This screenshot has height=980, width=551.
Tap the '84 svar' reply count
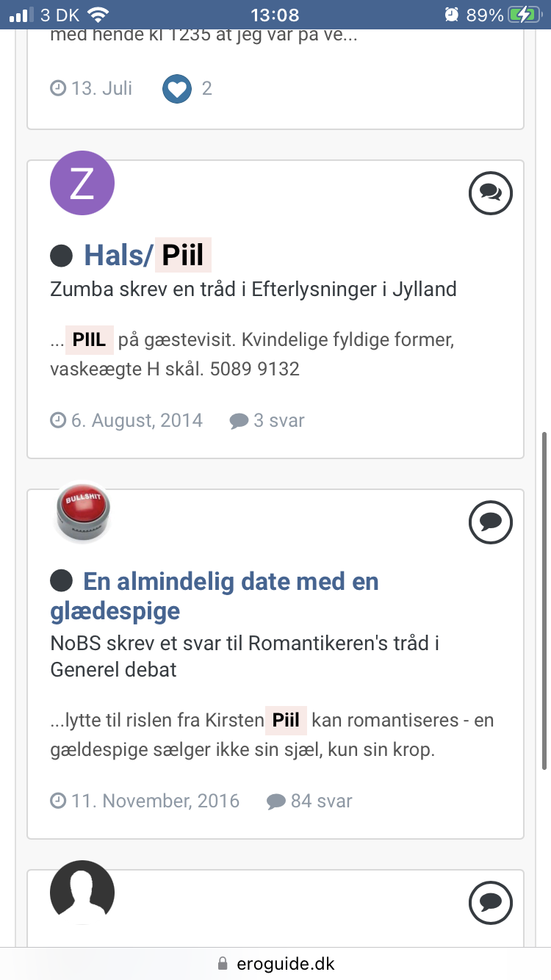[x=309, y=801]
